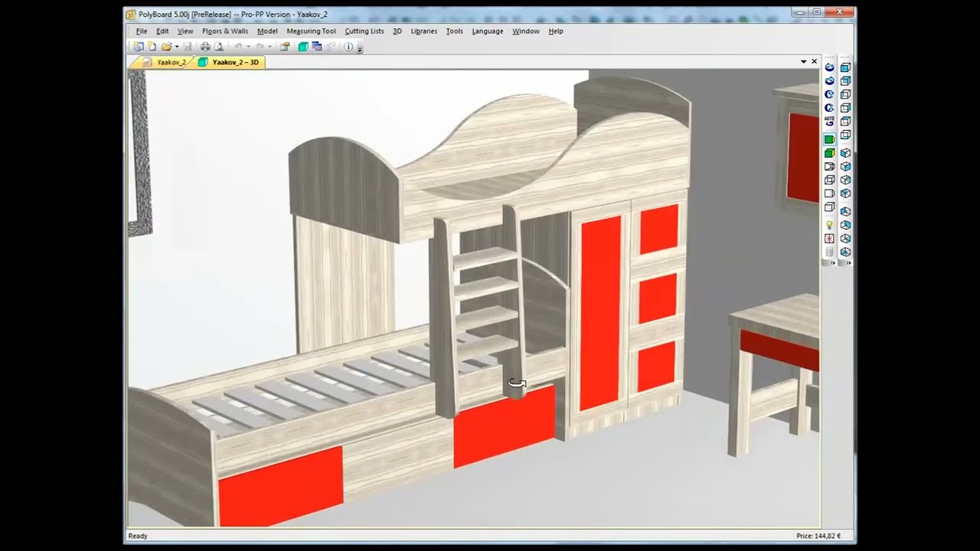
Task: Toggle the AUTO rotate view icon
Action: (x=829, y=121)
